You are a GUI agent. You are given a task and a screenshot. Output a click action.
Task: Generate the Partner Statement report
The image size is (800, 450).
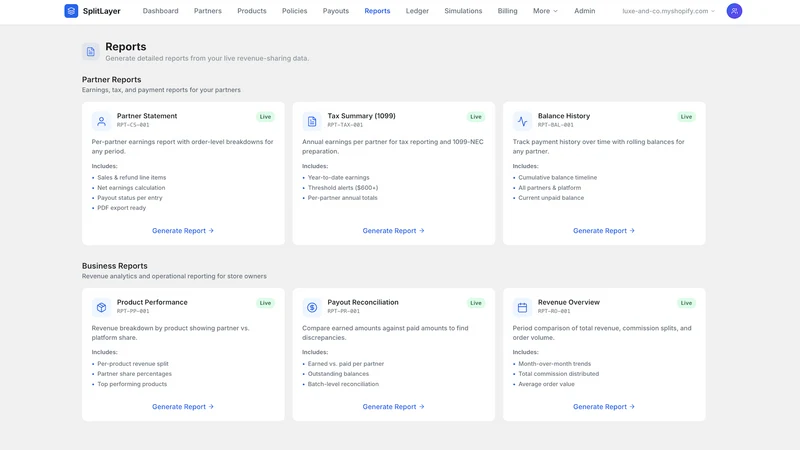tap(183, 231)
